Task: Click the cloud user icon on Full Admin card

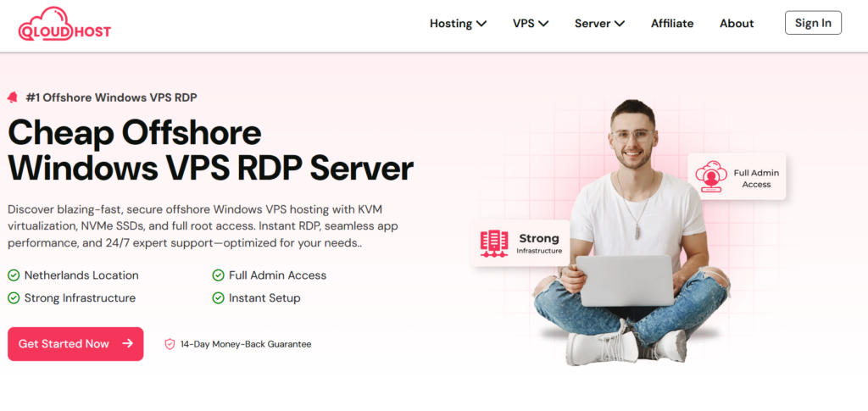Action: click(710, 176)
